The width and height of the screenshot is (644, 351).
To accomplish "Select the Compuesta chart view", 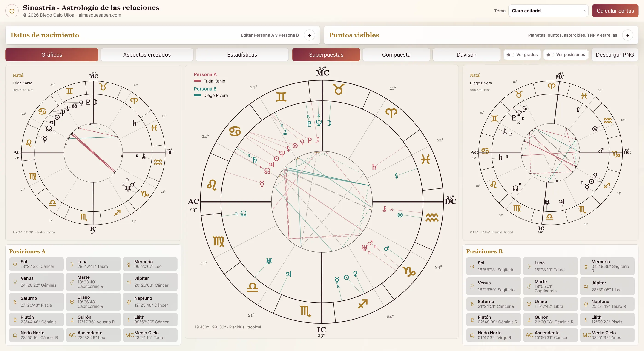I will [x=396, y=55].
